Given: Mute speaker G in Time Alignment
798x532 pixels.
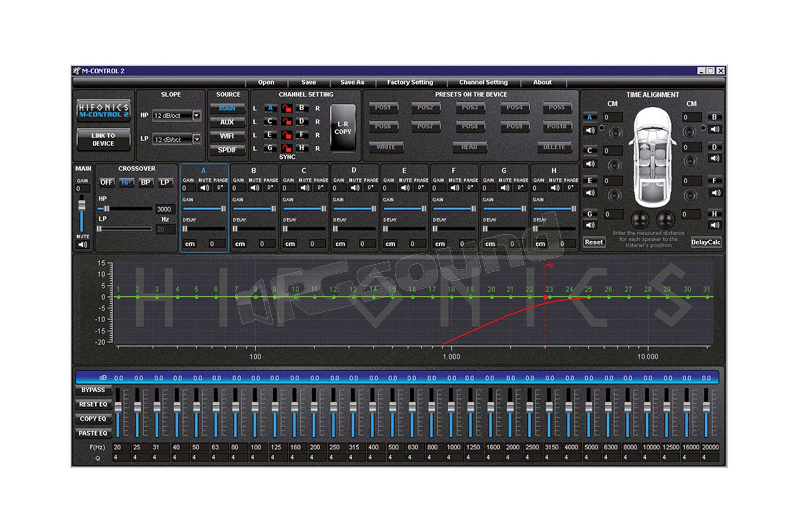Looking at the screenshot, I should [x=590, y=225].
